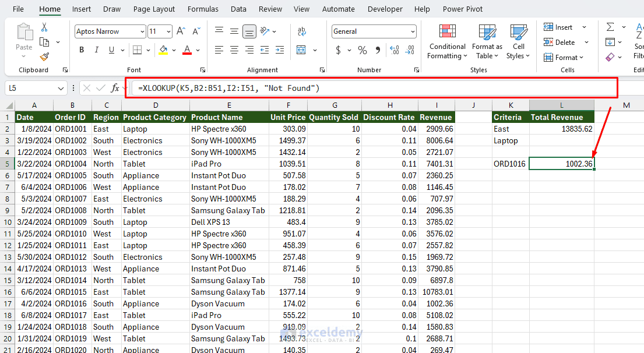Screen dimensions: 644x353
Task: Click the Insert Function fx icon
Action: tap(115, 88)
